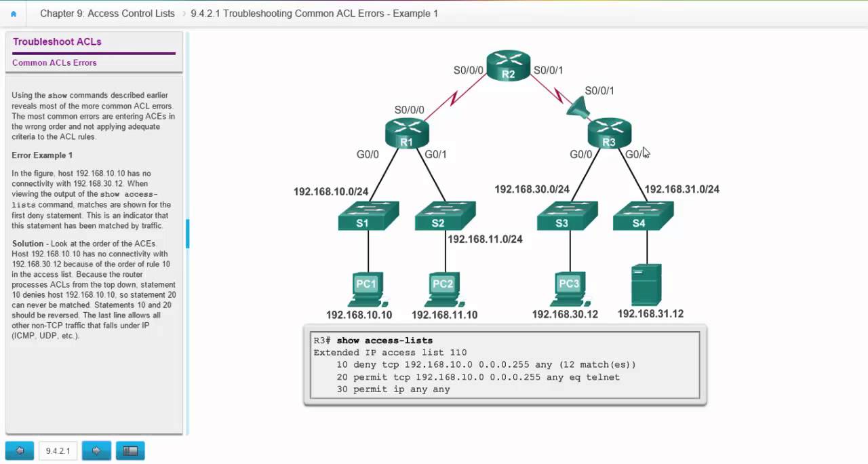Open Chapter 9: Access Control Lists breadcrumb

(107, 14)
